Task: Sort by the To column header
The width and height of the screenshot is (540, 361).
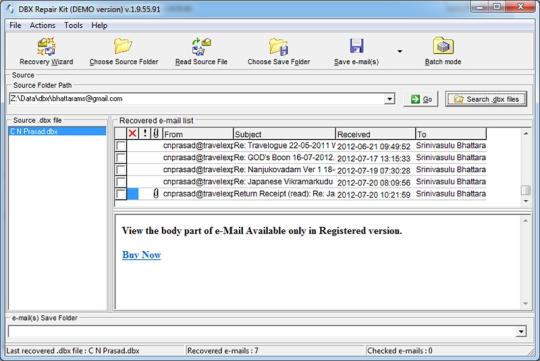Action: (x=451, y=134)
